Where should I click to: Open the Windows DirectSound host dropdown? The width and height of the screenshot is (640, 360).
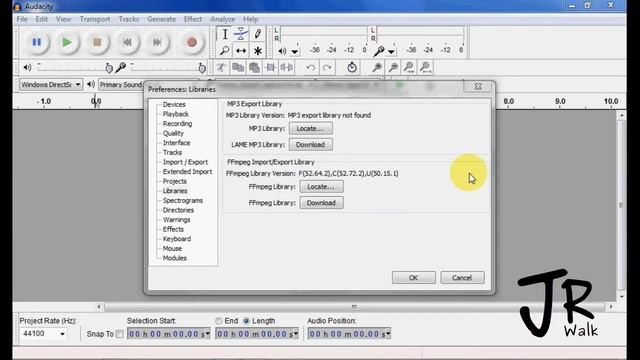pyautogui.click(x=51, y=84)
